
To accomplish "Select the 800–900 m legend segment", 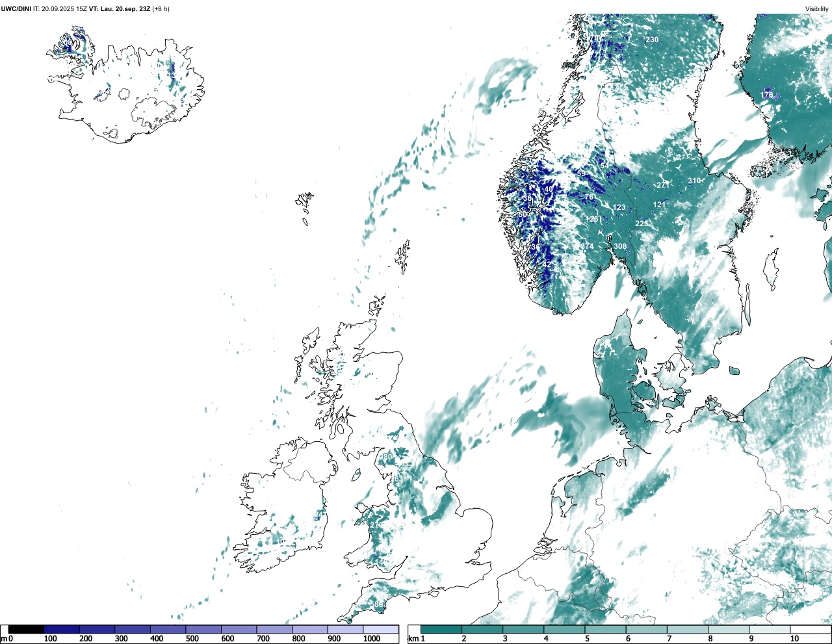I will click(x=309, y=629).
